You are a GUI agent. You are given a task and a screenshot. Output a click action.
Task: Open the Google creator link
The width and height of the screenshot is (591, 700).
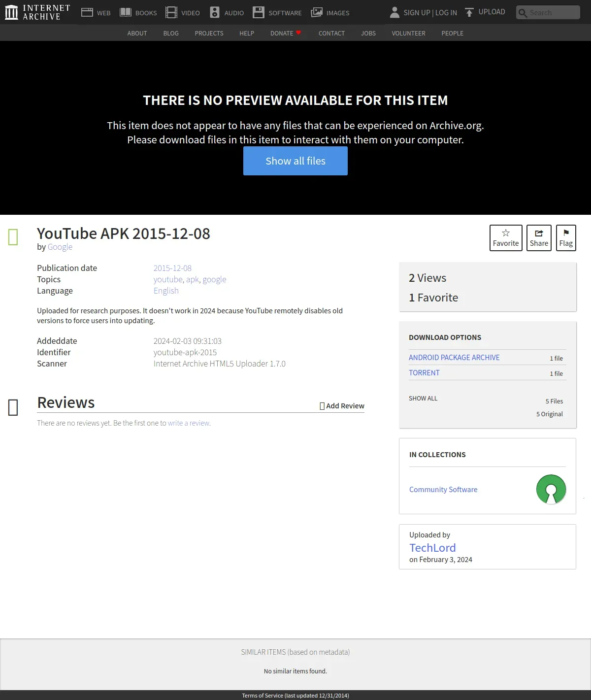pos(60,247)
